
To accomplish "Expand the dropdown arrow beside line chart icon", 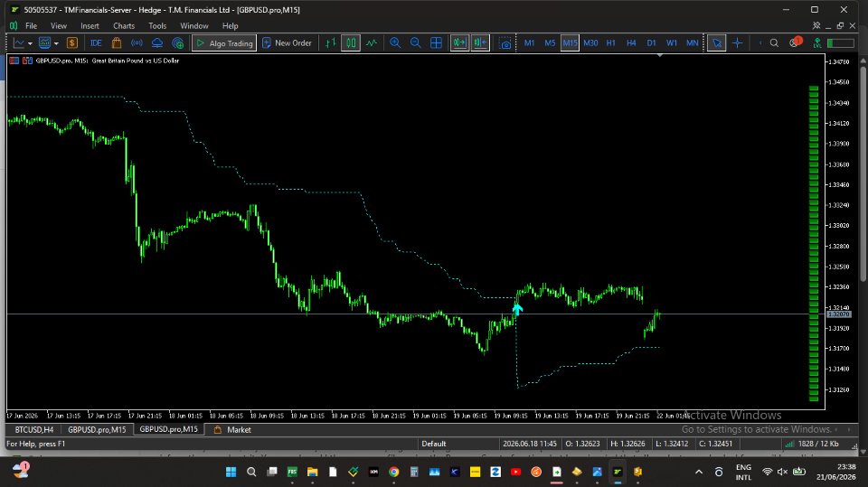I will click(30, 43).
